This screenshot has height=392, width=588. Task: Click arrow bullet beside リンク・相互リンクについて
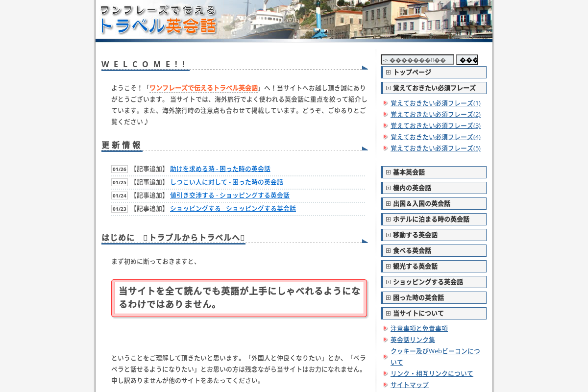386,373
